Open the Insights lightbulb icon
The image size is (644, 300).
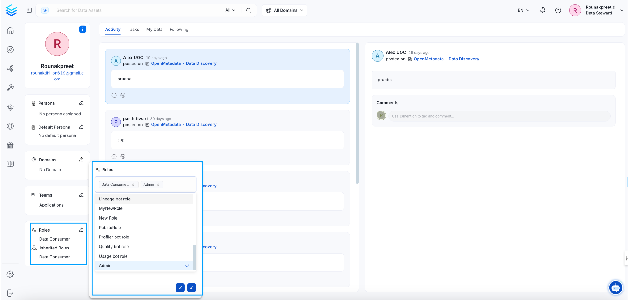10,107
